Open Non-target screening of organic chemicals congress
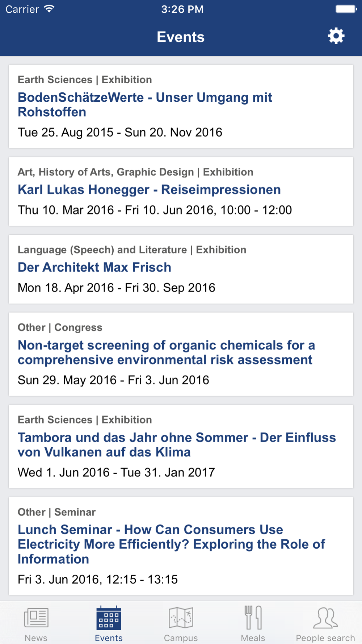Viewport: 362px width, 644px height. (x=181, y=354)
